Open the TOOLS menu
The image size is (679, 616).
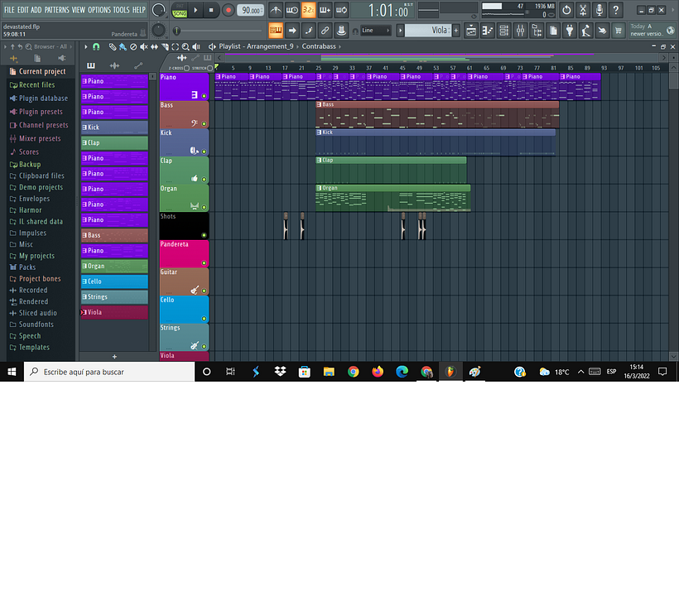click(x=121, y=10)
